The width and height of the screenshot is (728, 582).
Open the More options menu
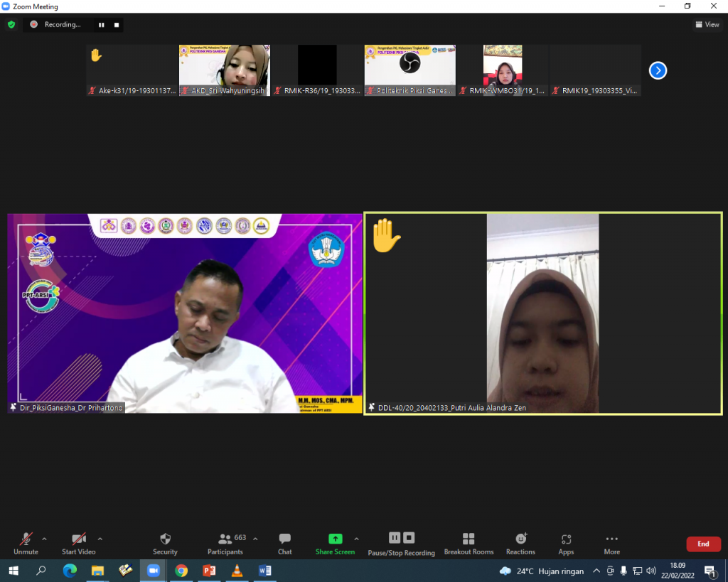coord(612,544)
